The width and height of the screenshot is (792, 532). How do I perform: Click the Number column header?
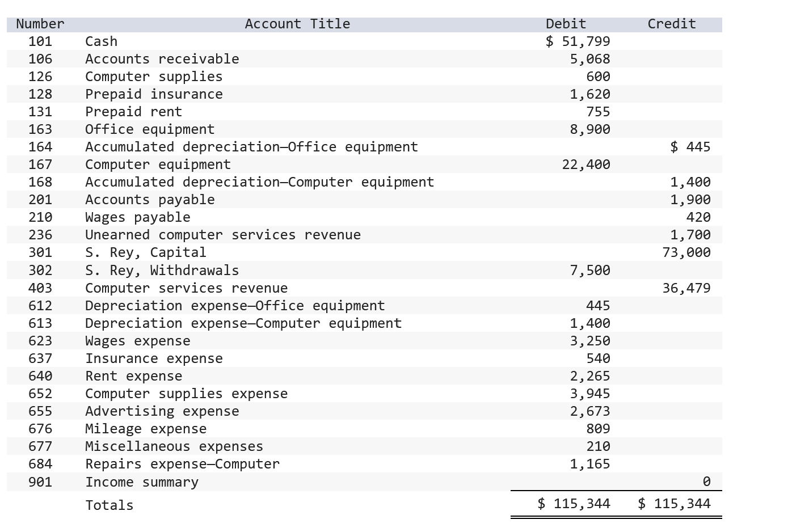coord(39,24)
